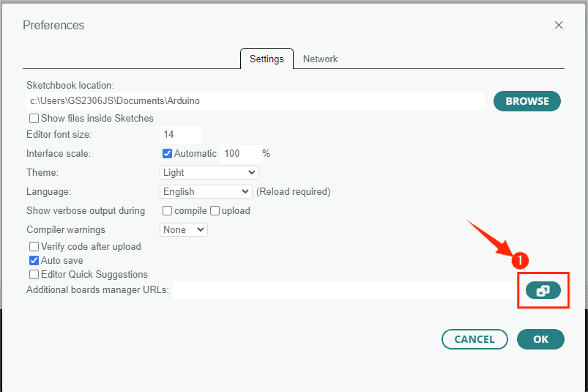Expand the Language dropdown set to English
Image resolution: width=588 pixels, height=392 pixels.
coord(206,191)
